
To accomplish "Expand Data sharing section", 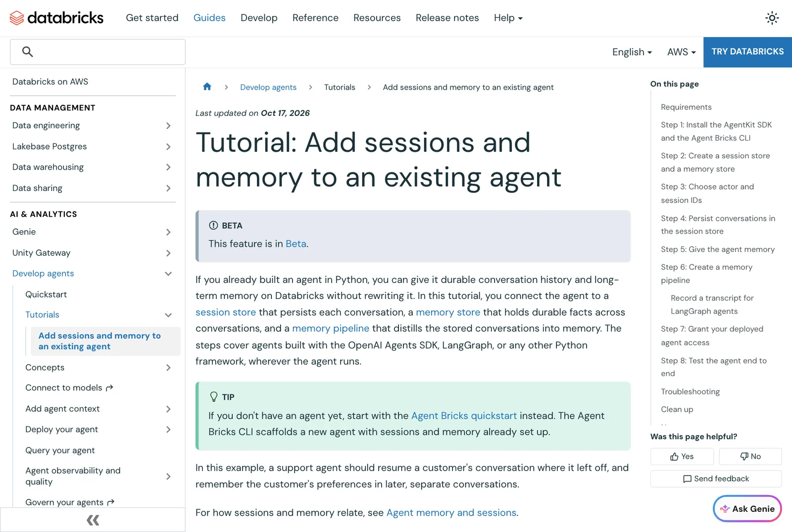I will [x=168, y=188].
